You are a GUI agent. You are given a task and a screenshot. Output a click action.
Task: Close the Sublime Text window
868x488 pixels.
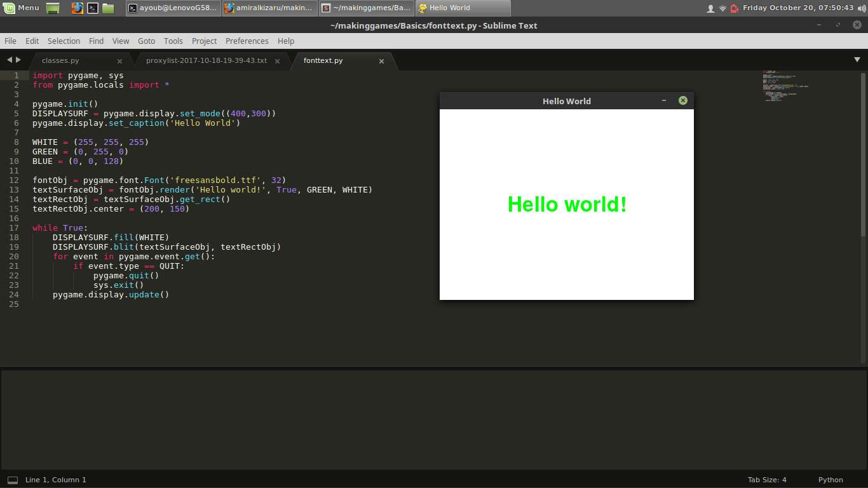pos(857,25)
